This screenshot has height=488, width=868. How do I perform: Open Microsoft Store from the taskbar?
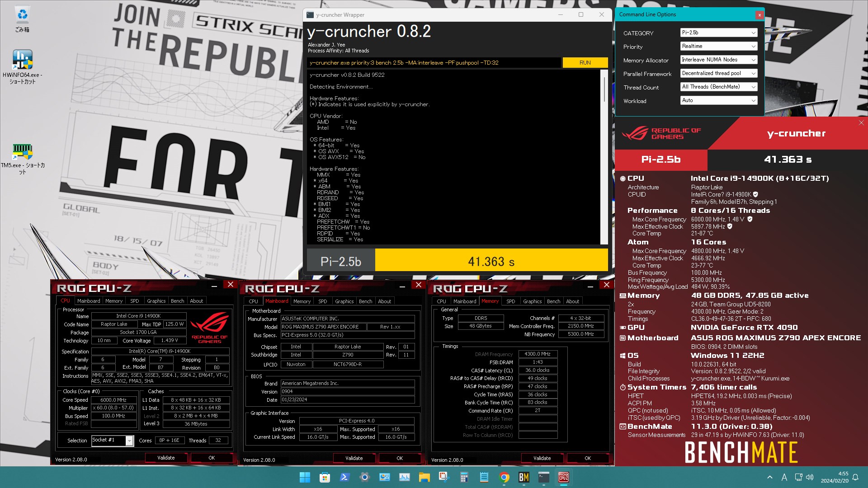pyautogui.click(x=325, y=477)
